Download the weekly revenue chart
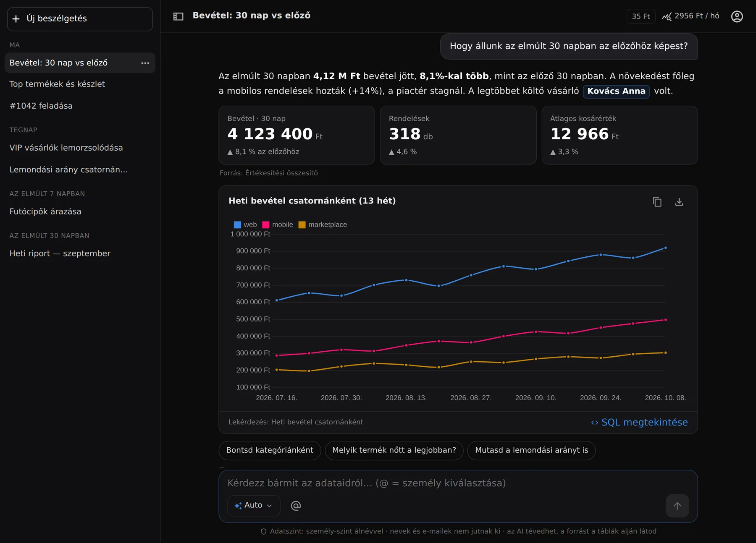This screenshot has width=756, height=543. [679, 202]
